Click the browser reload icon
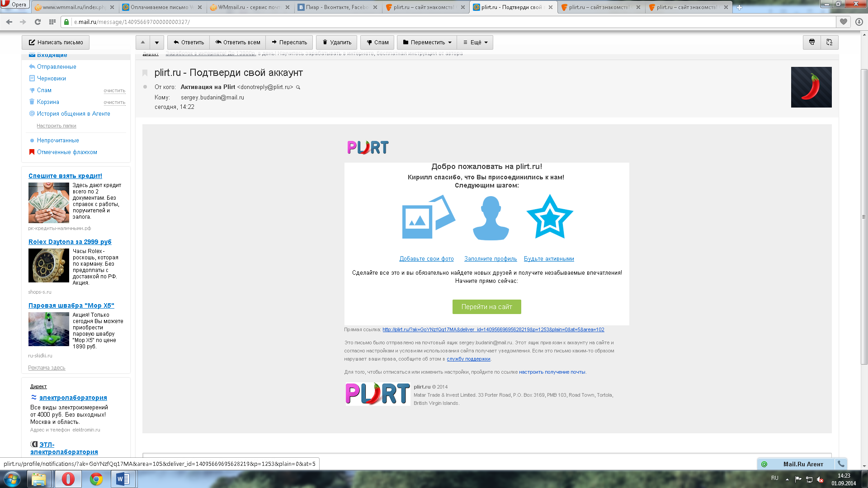This screenshot has height=488, width=868. (38, 22)
